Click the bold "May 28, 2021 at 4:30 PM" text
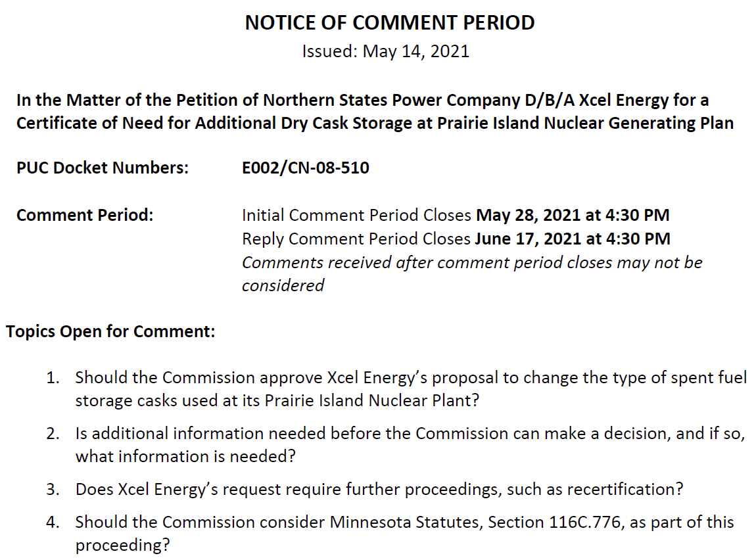 (x=572, y=215)
